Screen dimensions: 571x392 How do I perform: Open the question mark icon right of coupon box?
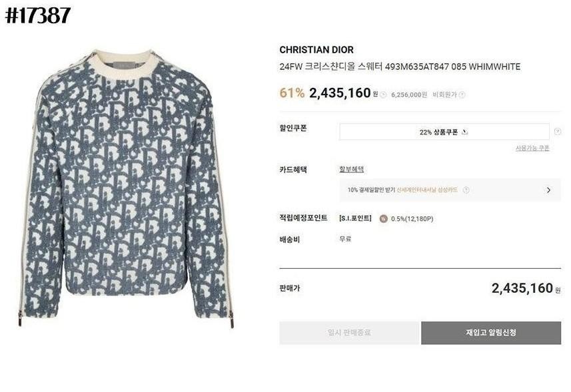click(558, 132)
